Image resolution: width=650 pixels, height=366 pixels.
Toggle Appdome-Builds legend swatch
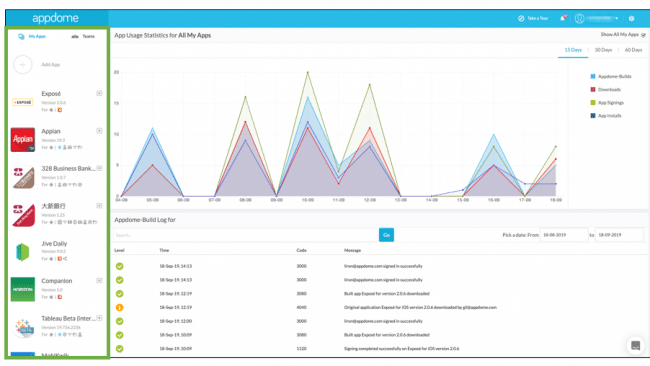pyautogui.click(x=593, y=76)
